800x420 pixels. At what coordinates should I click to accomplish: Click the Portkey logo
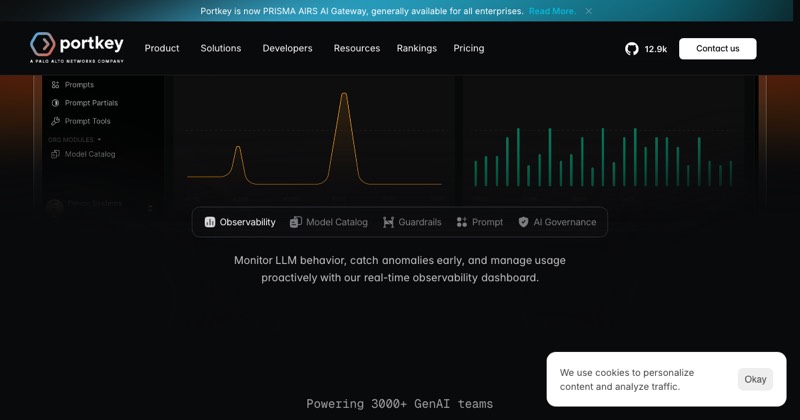[x=77, y=47]
